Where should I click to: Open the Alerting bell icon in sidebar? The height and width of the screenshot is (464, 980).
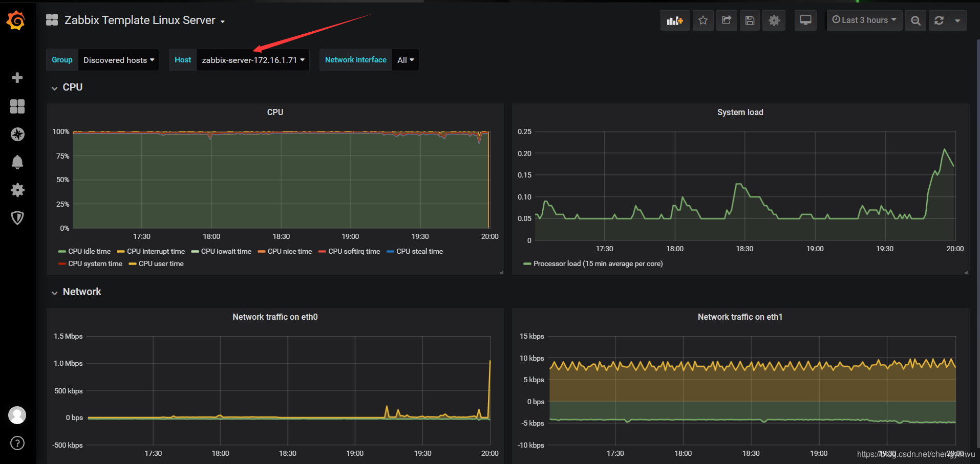17,162
